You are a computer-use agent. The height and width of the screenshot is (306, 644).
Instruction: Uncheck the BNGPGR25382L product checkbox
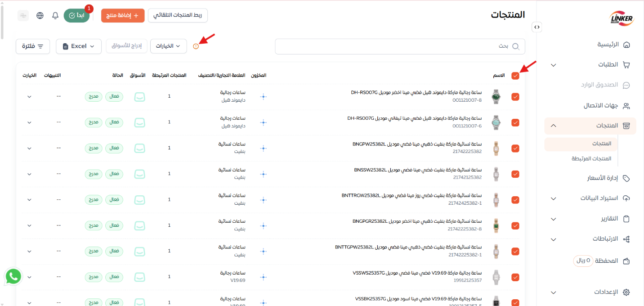click(515, 225)
